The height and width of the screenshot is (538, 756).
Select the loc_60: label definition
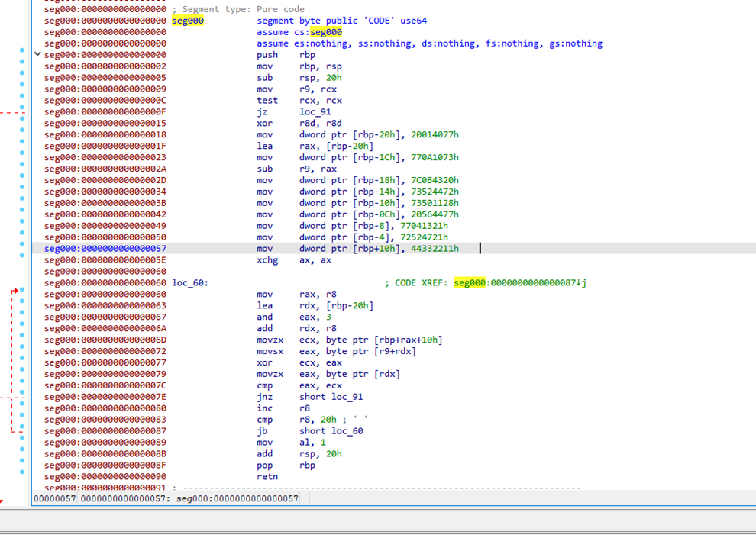coord(190,283)
